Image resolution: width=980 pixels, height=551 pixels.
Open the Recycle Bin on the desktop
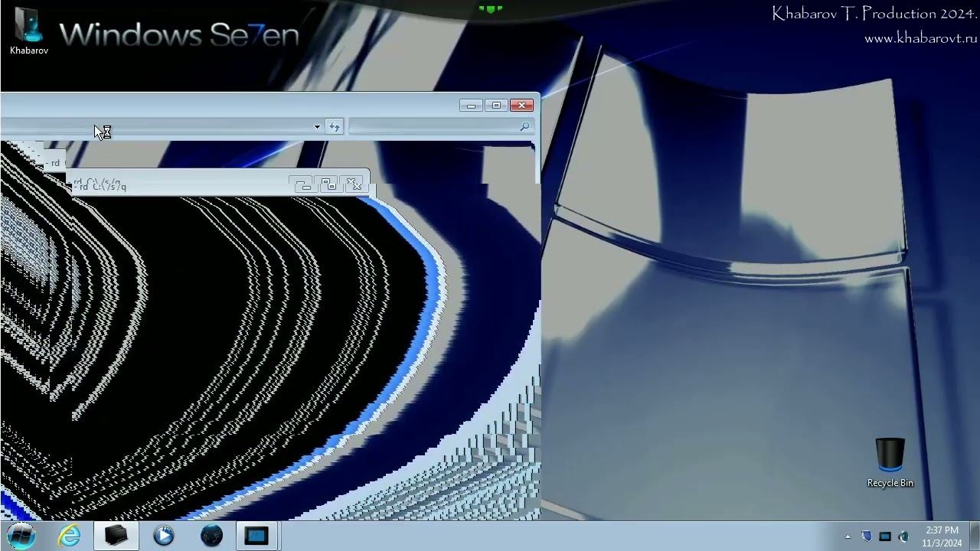point(890,462)
